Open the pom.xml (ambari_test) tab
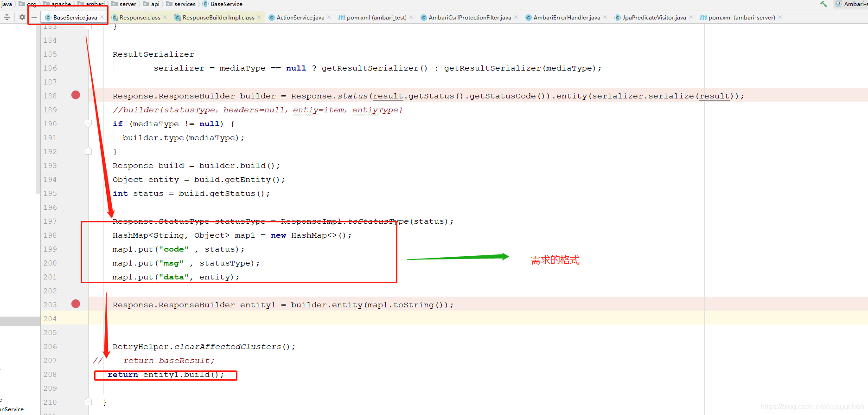The height and width of the screenshot is (415, 868). (x=376, y=18)
